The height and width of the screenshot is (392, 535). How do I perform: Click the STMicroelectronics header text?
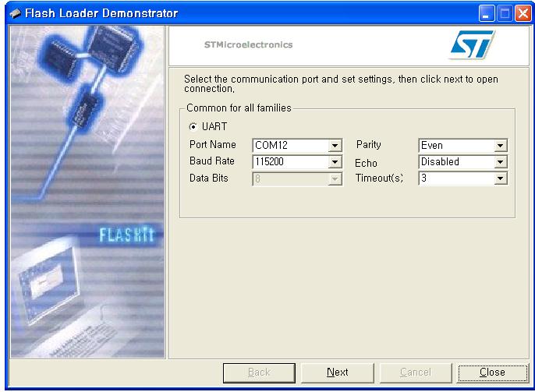[248, 44]
